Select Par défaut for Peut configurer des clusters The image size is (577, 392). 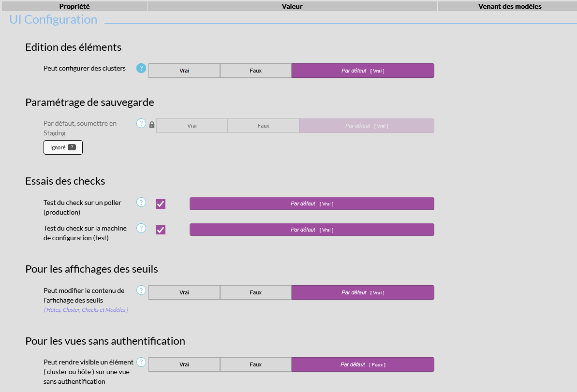[x=363, y=71]
